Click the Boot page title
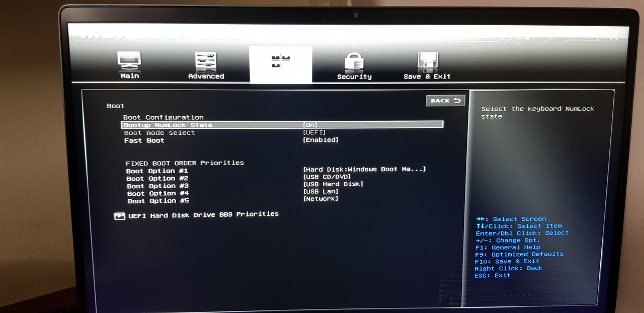The height and width of the screenshot is (313, 644). [115, 106]
